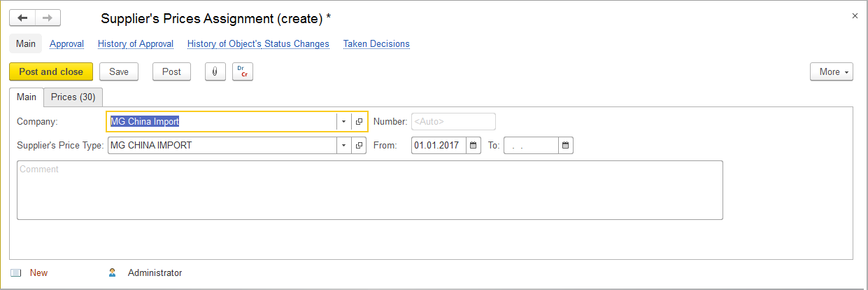Click the Post button
The image size is (868, 290).
(x=171, y=71)
